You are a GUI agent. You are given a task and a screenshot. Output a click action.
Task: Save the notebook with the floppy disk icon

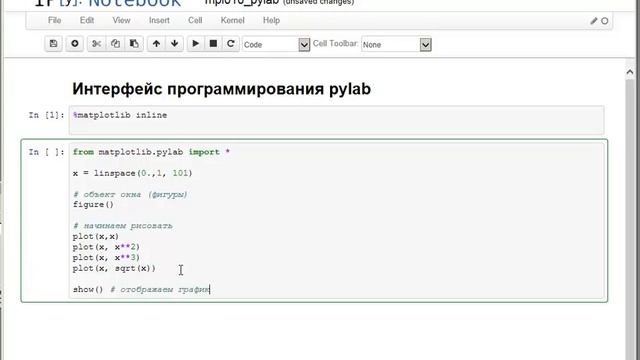(53, 44)
